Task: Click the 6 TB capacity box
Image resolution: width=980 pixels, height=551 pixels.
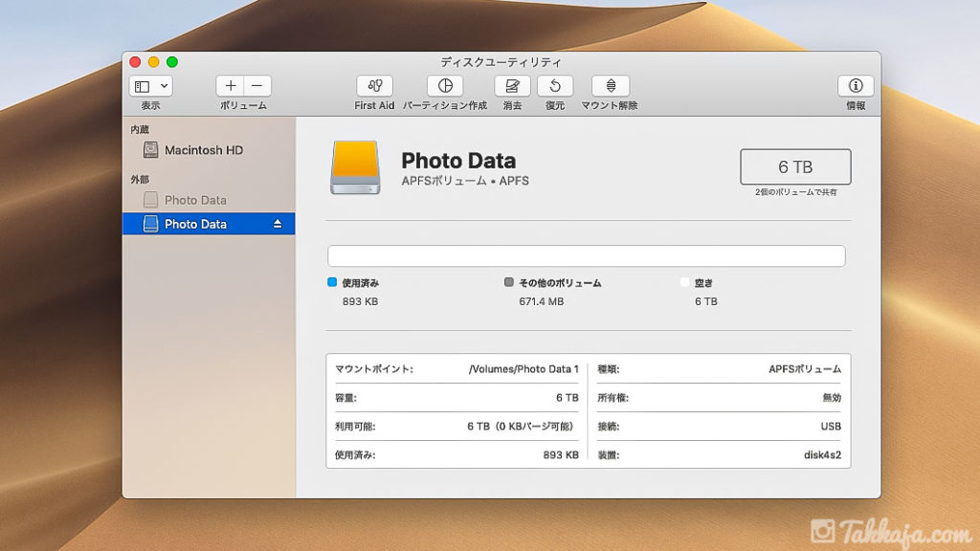Action: tap(795, 167)
